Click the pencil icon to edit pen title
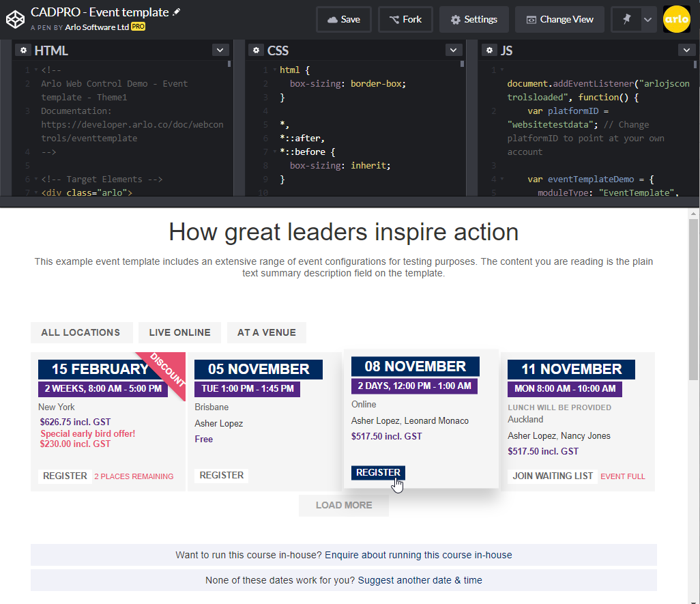 pyautogui.click(x=177, y=12)
